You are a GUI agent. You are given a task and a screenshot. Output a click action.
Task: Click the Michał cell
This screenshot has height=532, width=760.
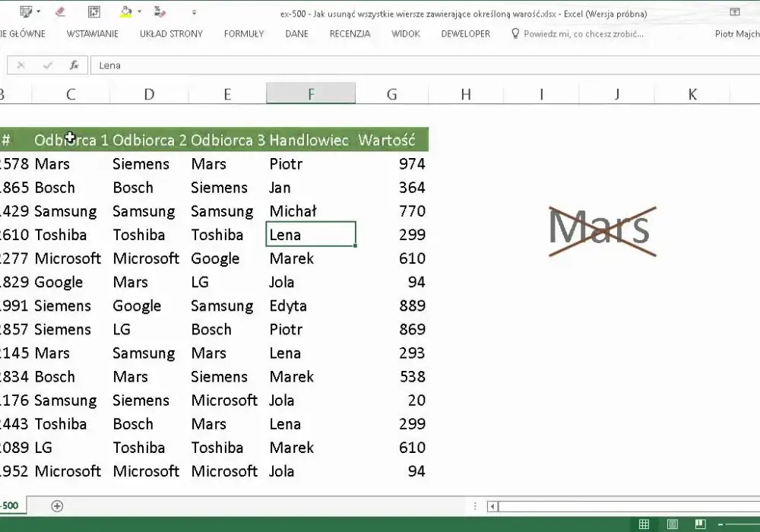point(311,211)
